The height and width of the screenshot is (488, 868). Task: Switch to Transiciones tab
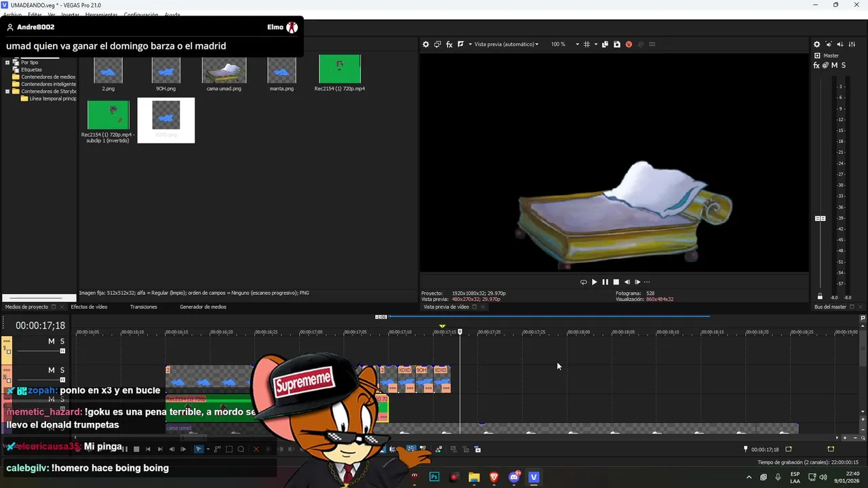coord(144,307)
